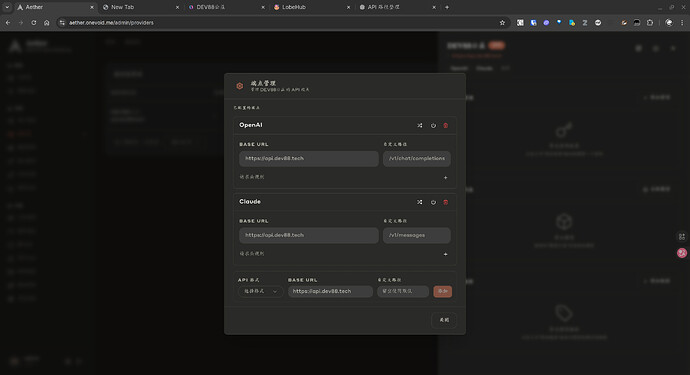Open the tab search dropdown chevron

[x=7, y=7]
